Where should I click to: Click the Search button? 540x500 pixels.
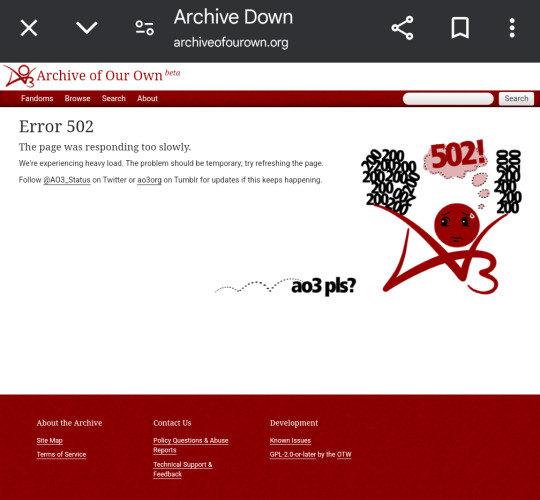516,98
